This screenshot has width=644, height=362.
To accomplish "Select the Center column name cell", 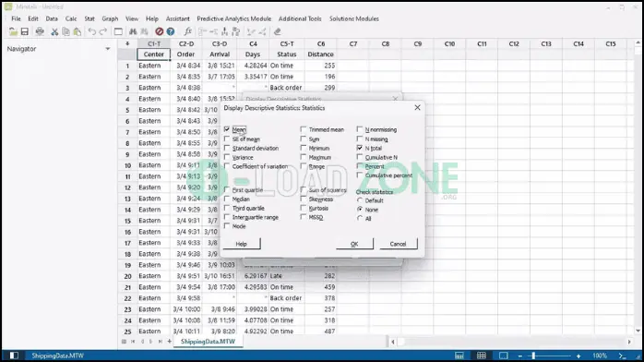I will [x=153, y=54].
